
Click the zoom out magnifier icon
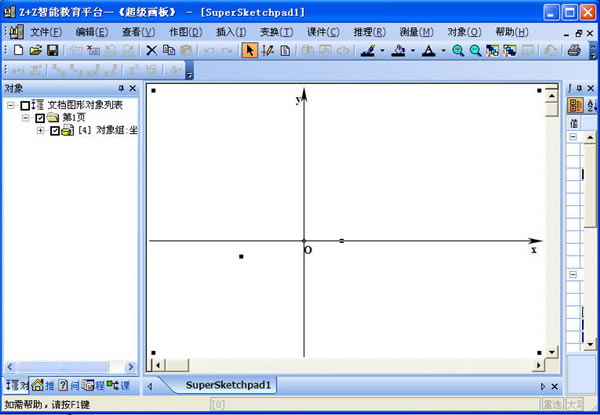(475, 50)
